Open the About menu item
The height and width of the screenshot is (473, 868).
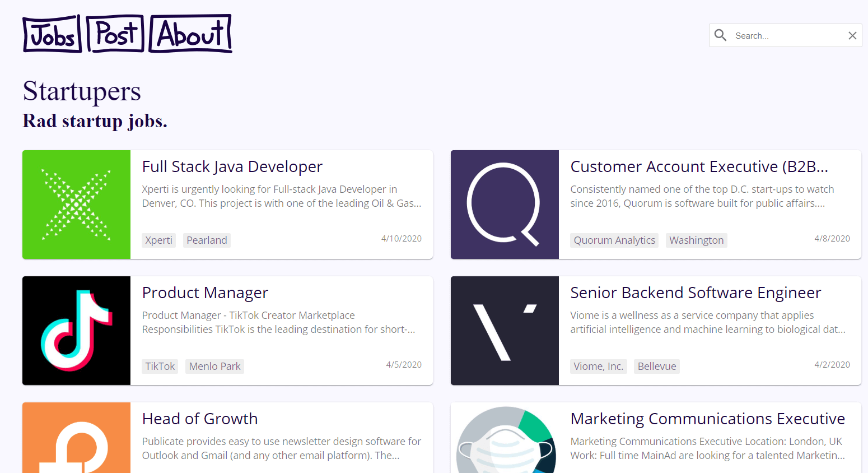coord(190,34)
